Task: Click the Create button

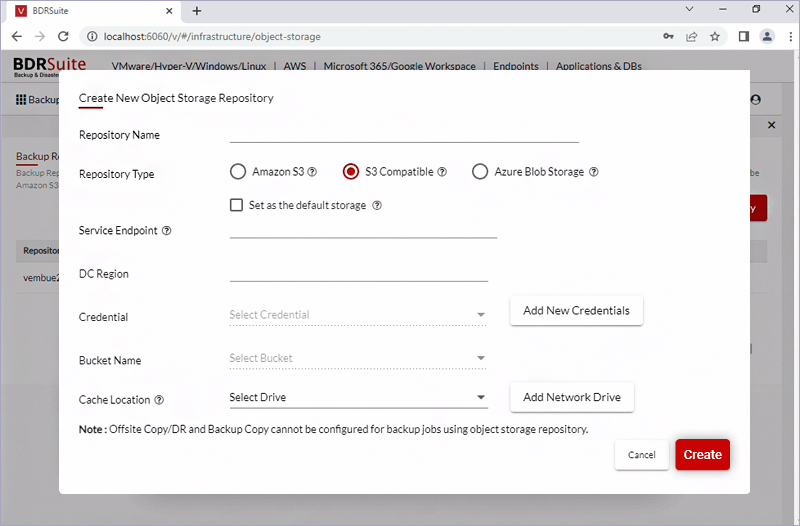Action: [703, 455]
